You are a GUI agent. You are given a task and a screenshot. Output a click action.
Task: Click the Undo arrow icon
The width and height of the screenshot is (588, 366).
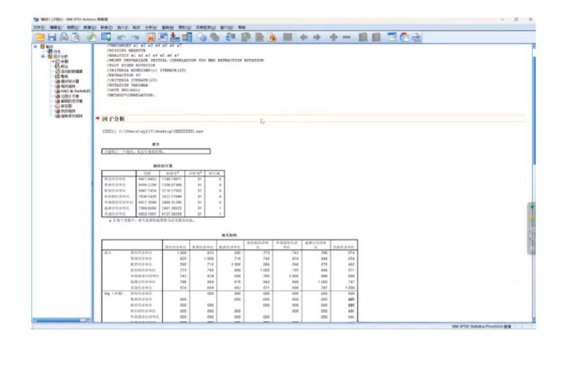point(121,37)
